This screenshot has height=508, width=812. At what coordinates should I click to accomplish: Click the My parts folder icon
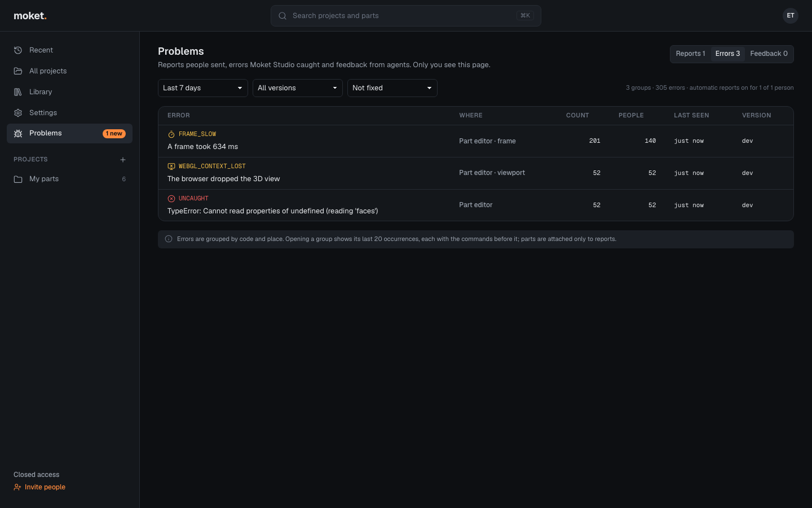pos(18,179)
